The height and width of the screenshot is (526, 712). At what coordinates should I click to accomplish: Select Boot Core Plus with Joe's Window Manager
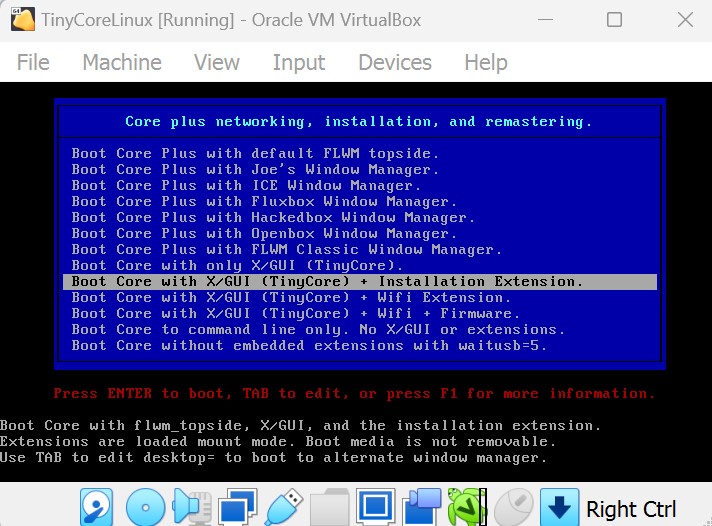pos(360,169)
